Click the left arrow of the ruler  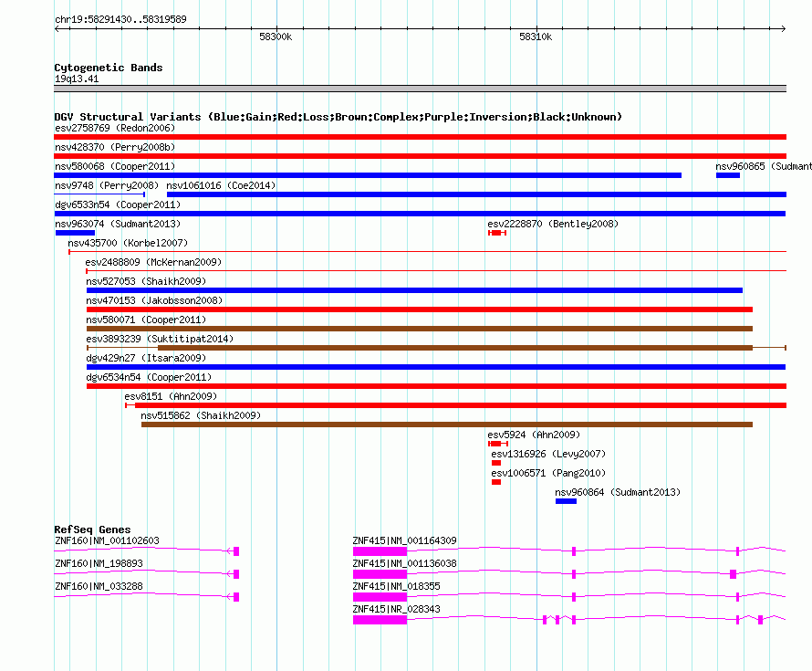tap(57, 28)
